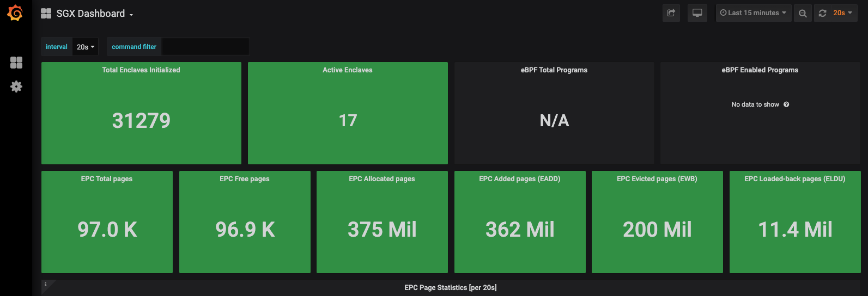Open the EPC Allocated pages panel title
Image resolution: width=868 pixels, height=296 pixels.
click(x=382, y=179)
